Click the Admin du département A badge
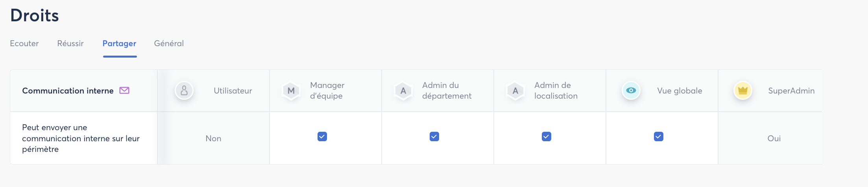The height and width of the screenshot is (187, 868). click(403, 91)
